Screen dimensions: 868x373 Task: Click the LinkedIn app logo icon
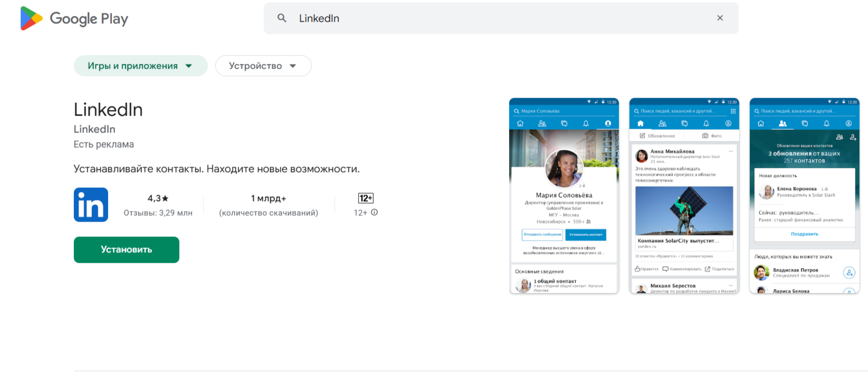point(91,205)
